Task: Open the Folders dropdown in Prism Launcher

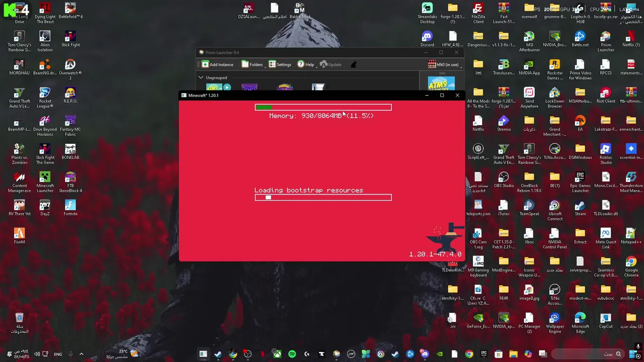Action: (252, 64)
